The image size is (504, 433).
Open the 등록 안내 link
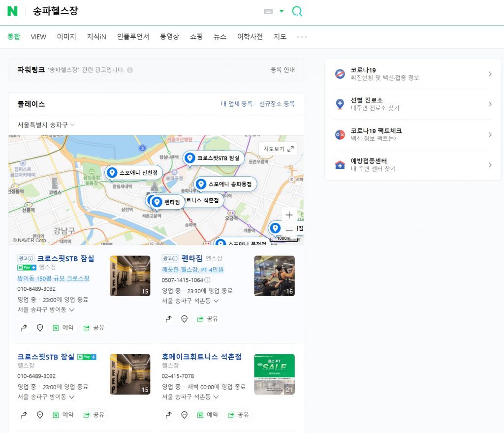tap(283, 70)
